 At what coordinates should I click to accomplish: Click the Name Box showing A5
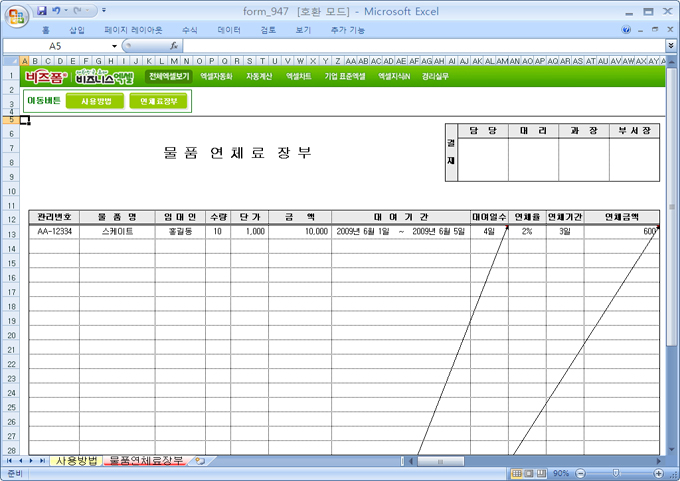tap(55, 46)
